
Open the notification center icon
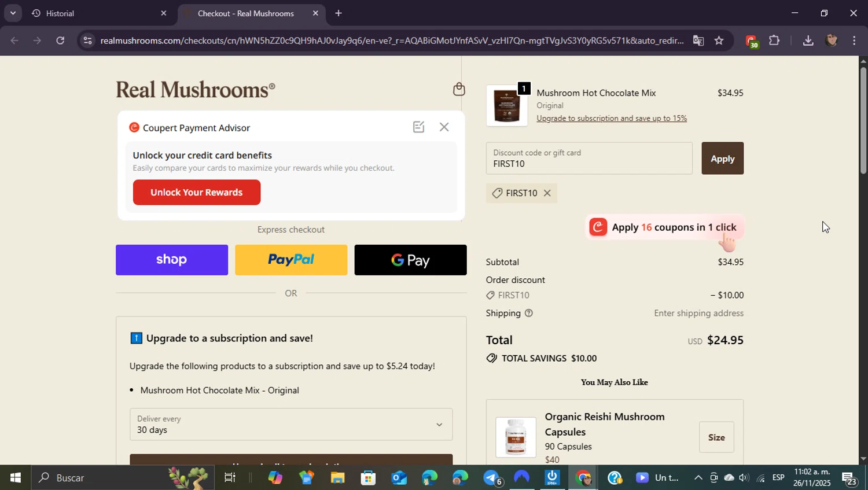pos(849,478)
